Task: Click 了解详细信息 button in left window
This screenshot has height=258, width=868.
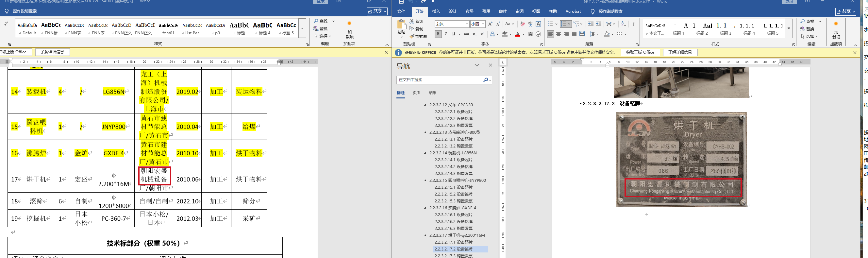Action: (52, 52)
